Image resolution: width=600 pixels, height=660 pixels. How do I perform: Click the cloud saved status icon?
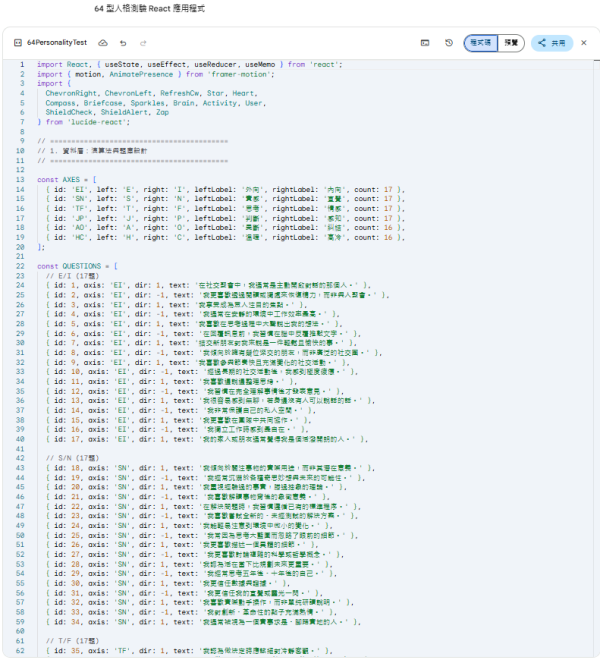pyautogui.click(x=102, y=44)
